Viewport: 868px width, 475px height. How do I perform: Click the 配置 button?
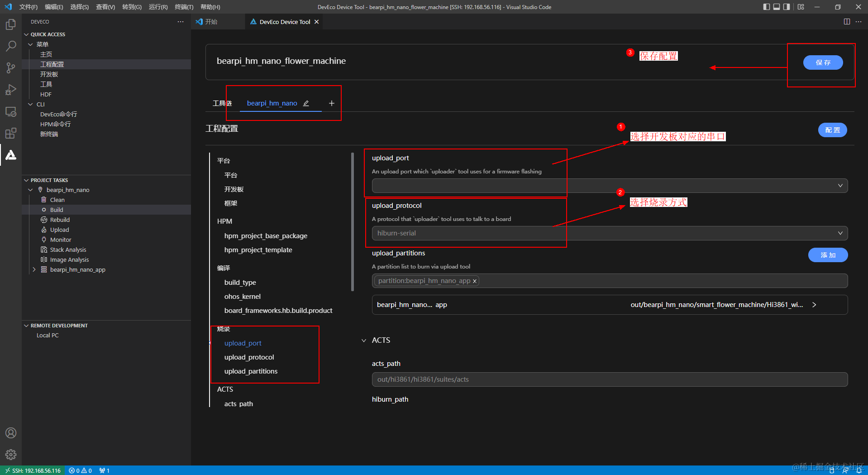(832, 130)
